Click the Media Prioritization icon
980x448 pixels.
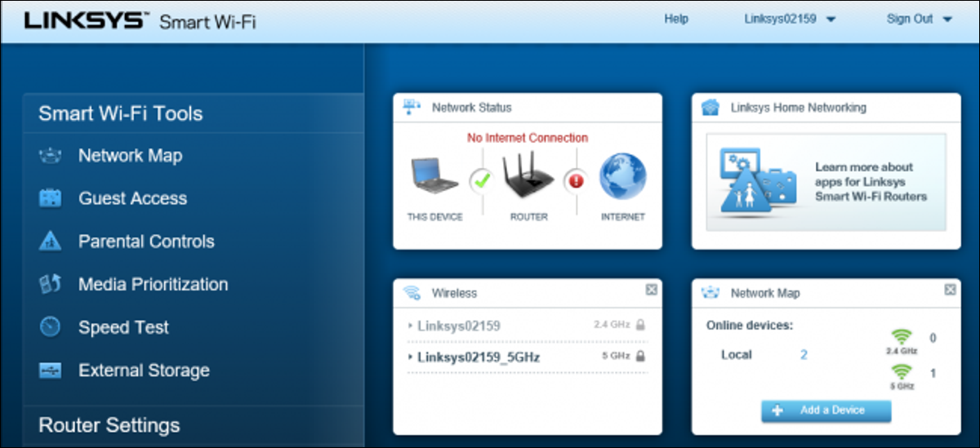click(51, 285)
